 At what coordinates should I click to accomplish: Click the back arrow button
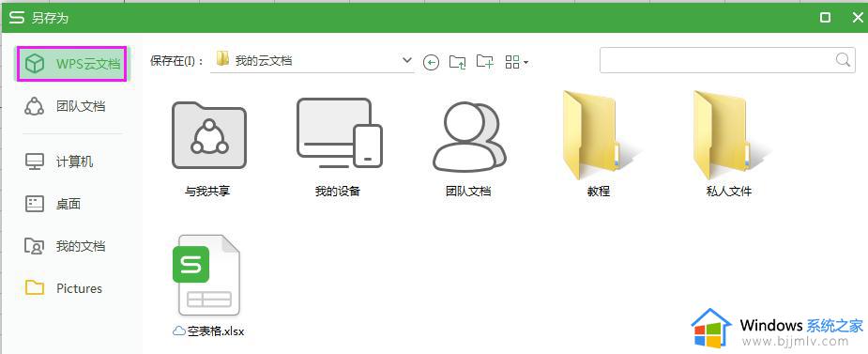[x=431, y=62]
